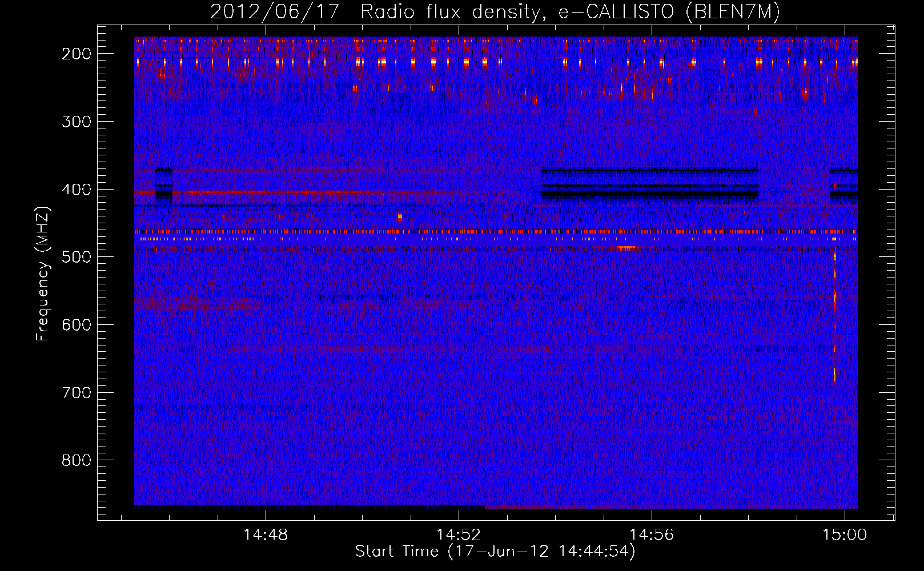Click the 'Start Time (17-Jun-12 14:44:54)' label
This screenshot has width=924, height=571.
click(495, 552)
